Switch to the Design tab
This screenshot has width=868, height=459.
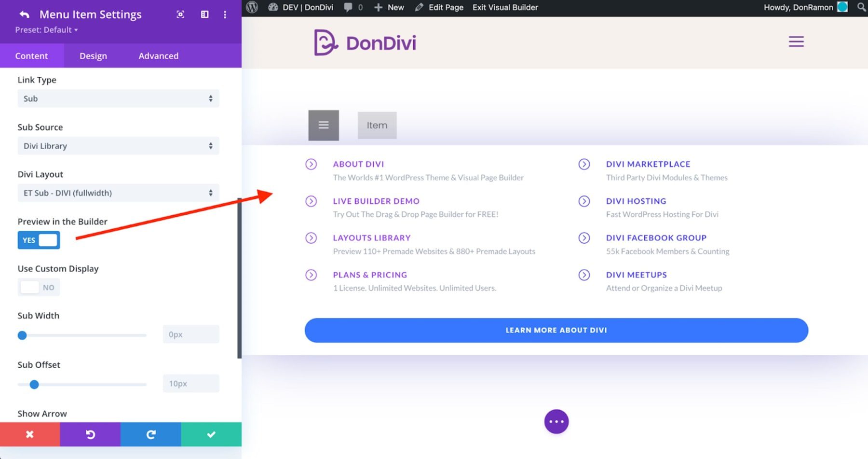(x=93, y=56)
